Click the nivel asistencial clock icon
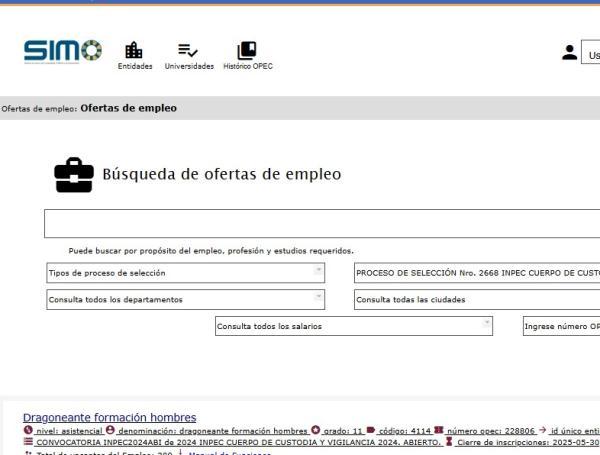The image size is (600, 455). click(28, 430)
